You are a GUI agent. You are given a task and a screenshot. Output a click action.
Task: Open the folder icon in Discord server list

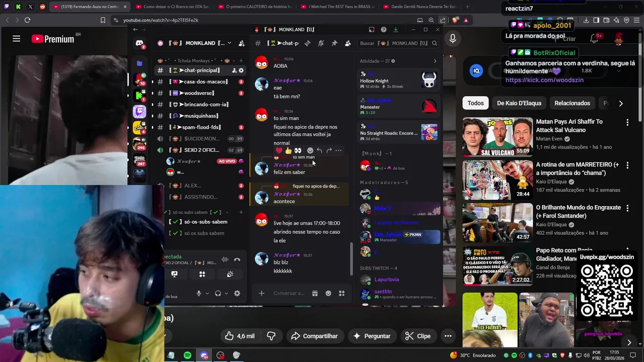pyautogui.click(x=139, y=63)
